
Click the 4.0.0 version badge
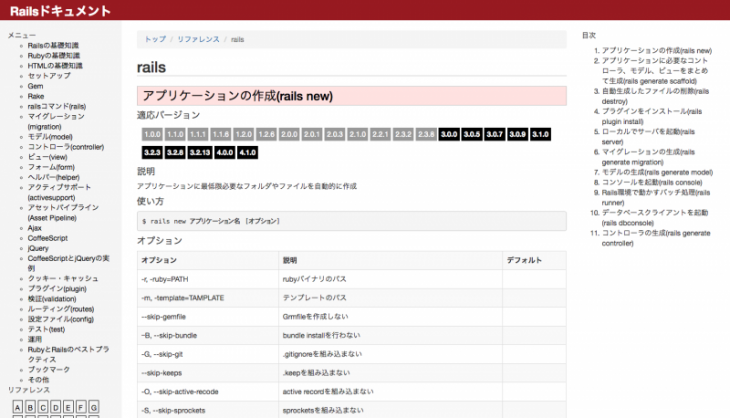pyautogui.click(x=225, y=152)
